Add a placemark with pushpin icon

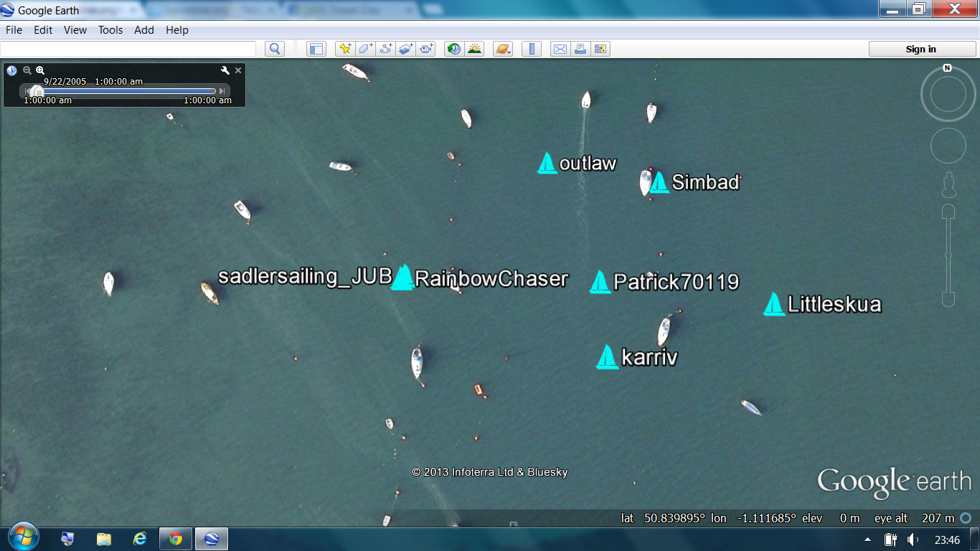click(345, 49)
